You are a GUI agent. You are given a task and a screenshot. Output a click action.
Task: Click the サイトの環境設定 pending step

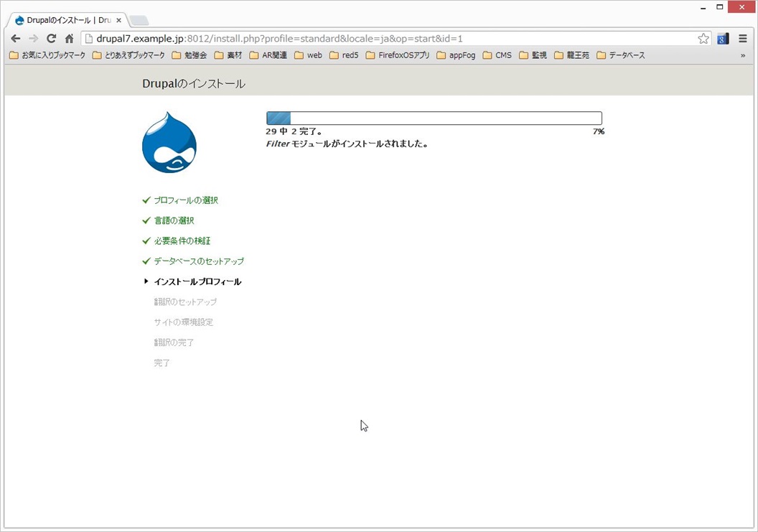click(x=183, y=322)
